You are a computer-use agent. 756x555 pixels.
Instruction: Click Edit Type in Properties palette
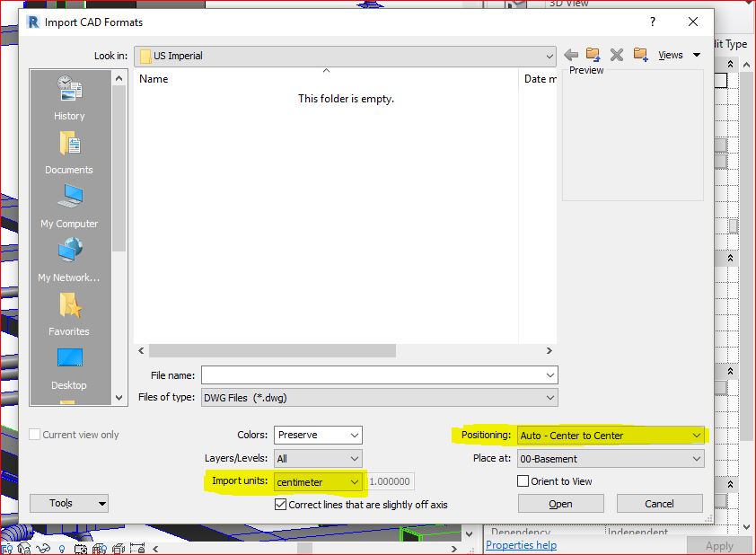[729, 44]
